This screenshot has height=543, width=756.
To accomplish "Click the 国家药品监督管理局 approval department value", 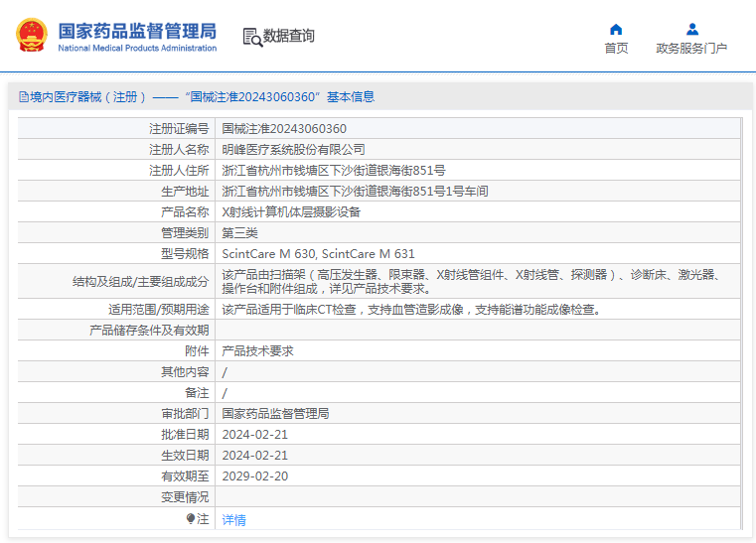I will pos(275,414).
